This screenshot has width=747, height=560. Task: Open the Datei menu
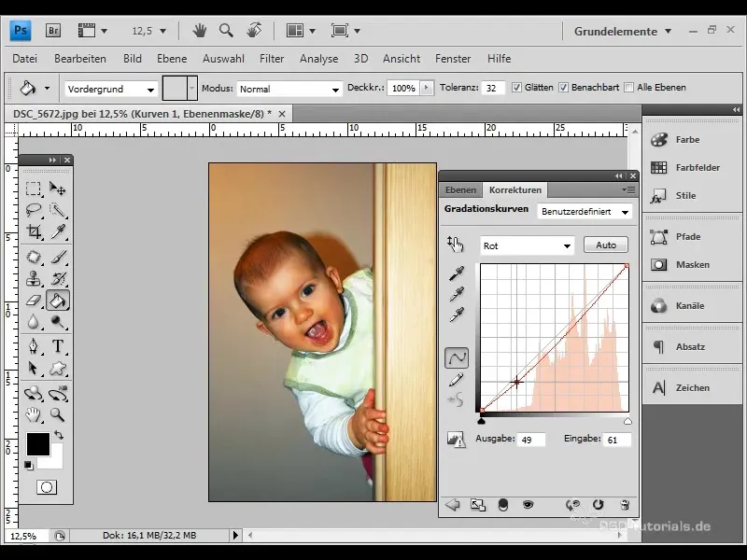pyautogui.click(x=25, y=59)
